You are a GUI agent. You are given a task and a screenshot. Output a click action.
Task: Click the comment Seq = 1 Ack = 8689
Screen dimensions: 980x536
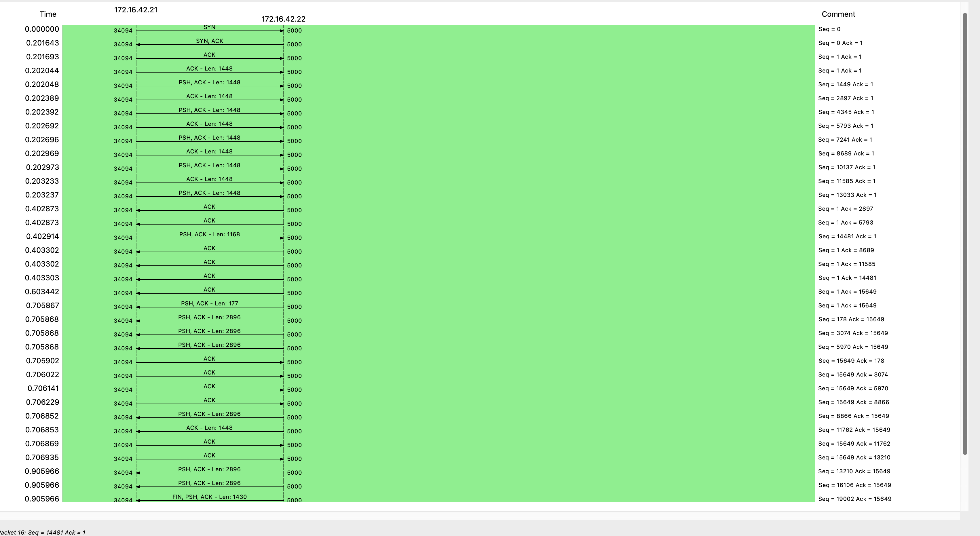[x=846, y=250]
